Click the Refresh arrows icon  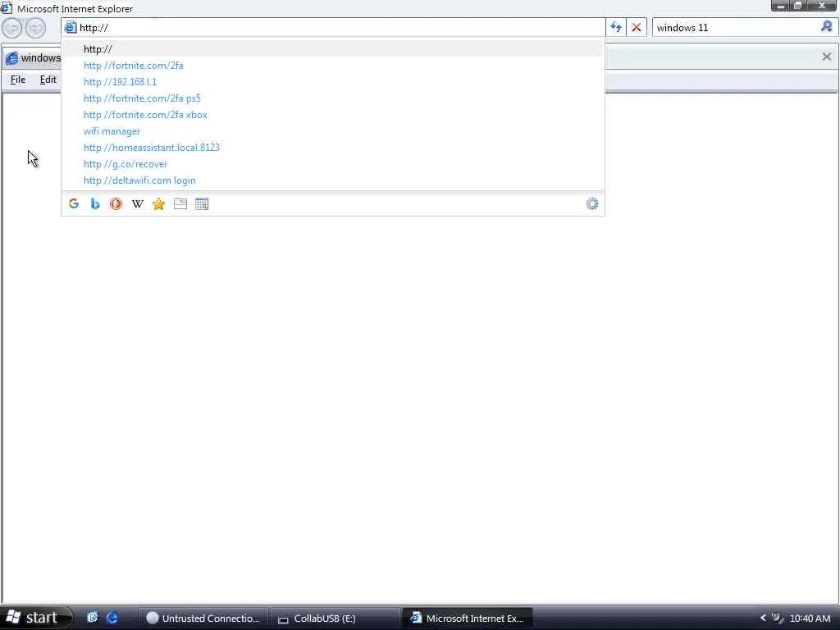click(x=616, y=27)
